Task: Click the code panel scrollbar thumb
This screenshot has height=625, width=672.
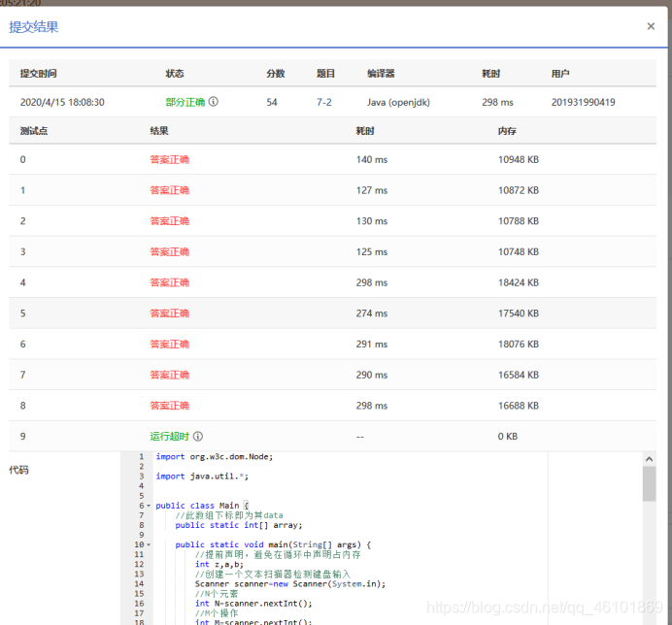Action: [650, 483]
